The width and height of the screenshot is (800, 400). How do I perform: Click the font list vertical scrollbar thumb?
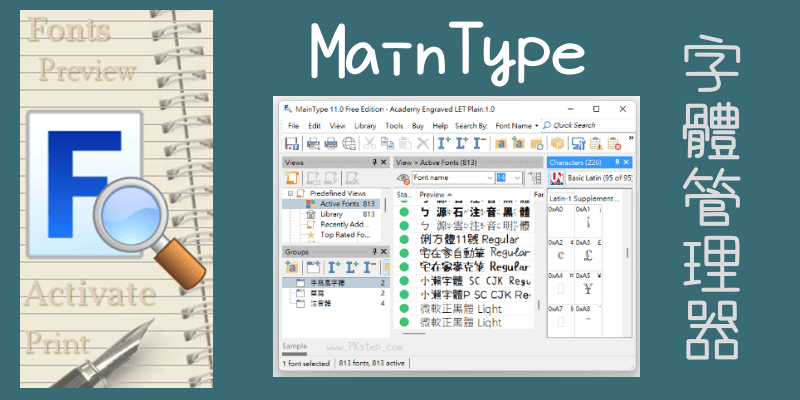(538, 305)
